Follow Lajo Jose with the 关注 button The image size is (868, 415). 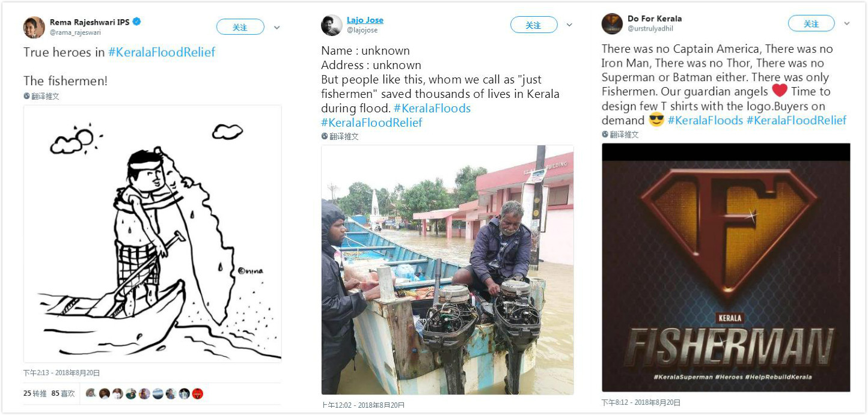coord(533,25)
